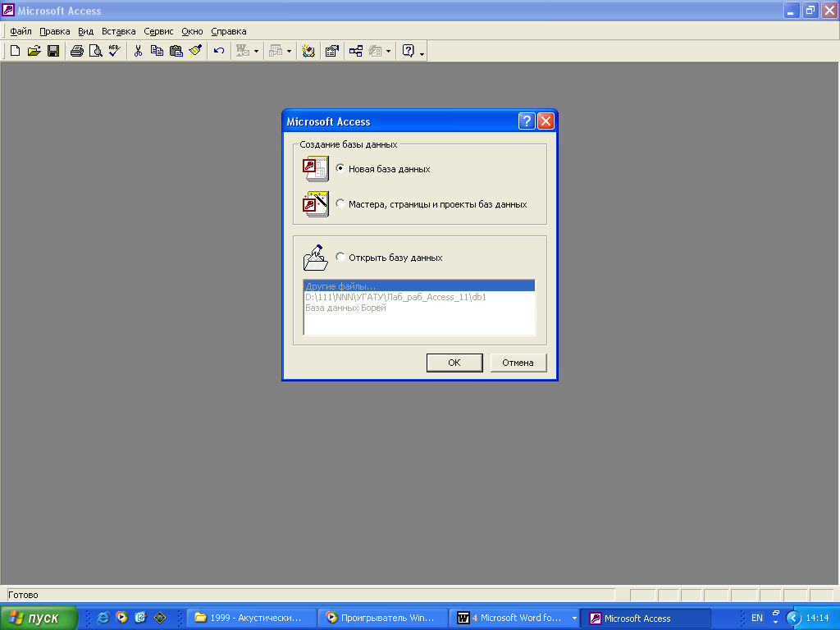Click the Office Links toolbar icon
This screenshot has height=630, width=840.
tap(243, 51)
